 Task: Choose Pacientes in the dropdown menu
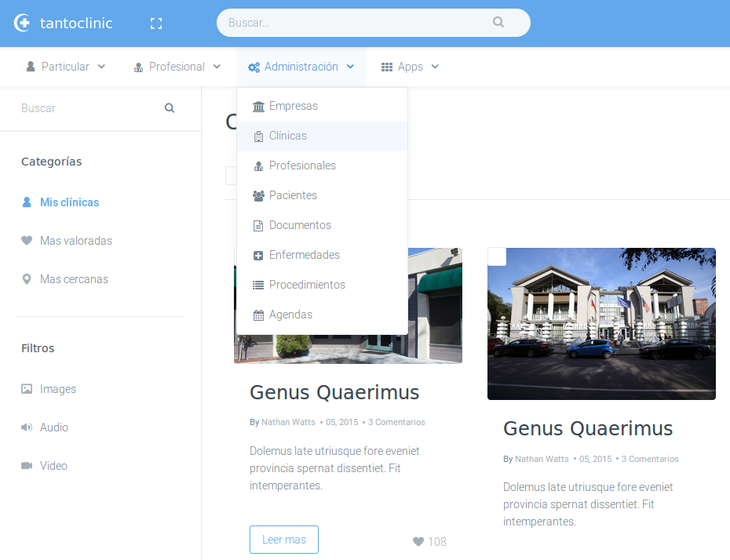293,195
